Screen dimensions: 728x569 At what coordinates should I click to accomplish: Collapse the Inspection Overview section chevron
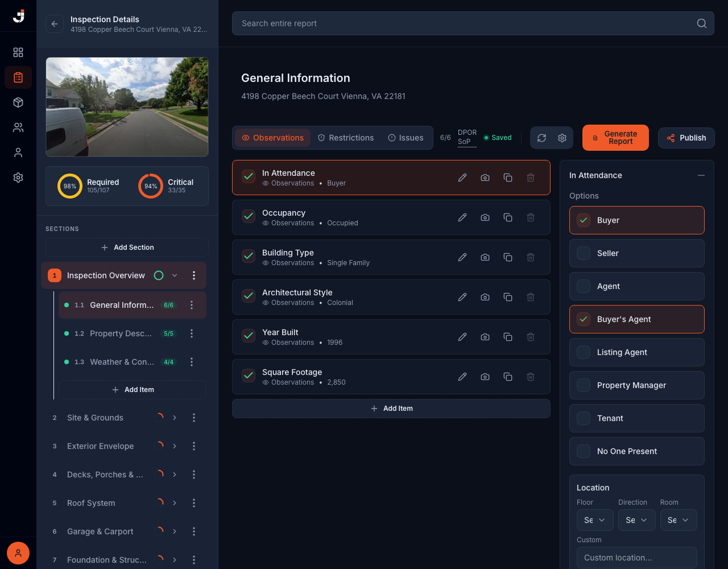click(175, 275)
